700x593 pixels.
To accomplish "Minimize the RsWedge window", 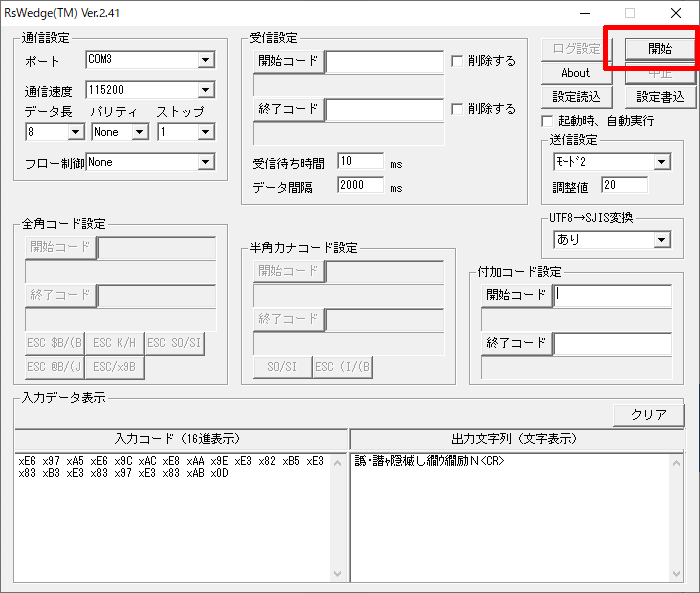I will pos(585,13).
